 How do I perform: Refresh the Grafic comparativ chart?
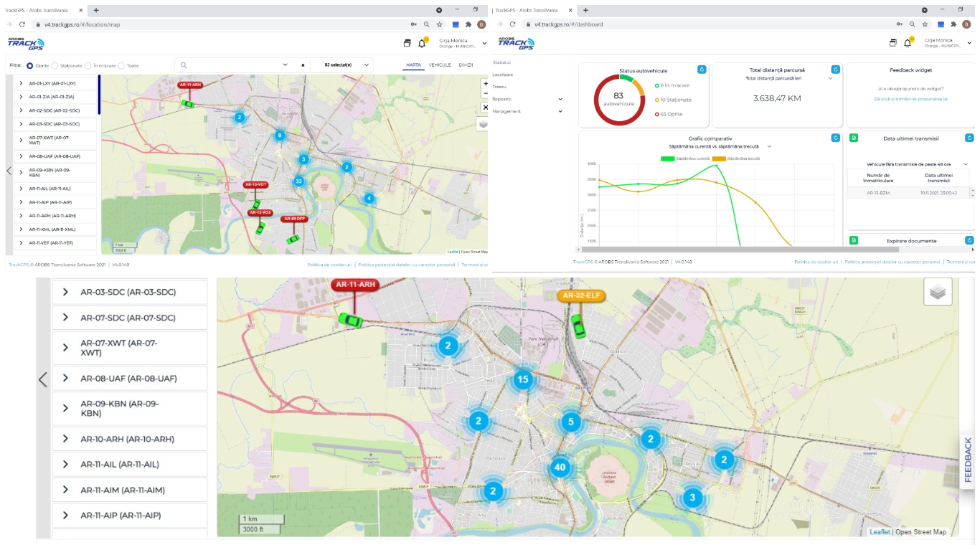click(835, 138)
